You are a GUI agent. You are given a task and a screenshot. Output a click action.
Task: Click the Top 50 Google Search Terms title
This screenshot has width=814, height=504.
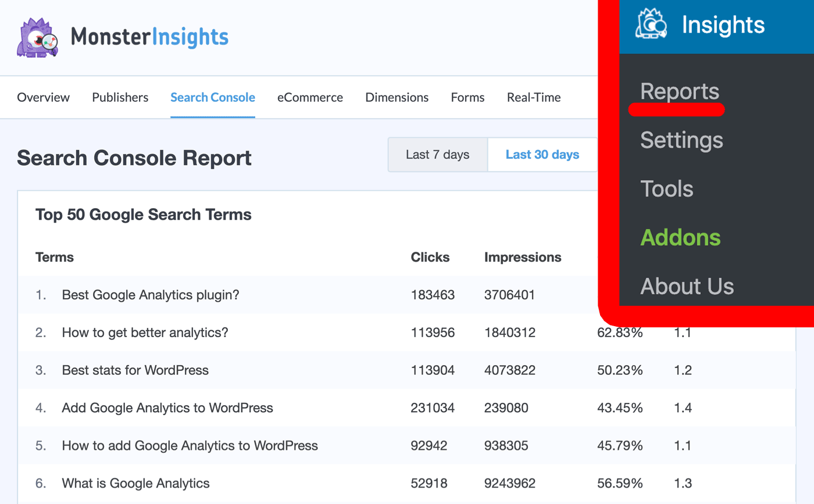144,215
